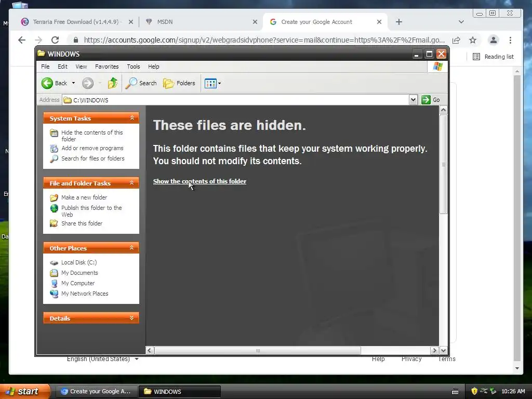Click Show the contents of this folder
The height and width of the screenshot is (399, 532).
(x=199, y=181)
